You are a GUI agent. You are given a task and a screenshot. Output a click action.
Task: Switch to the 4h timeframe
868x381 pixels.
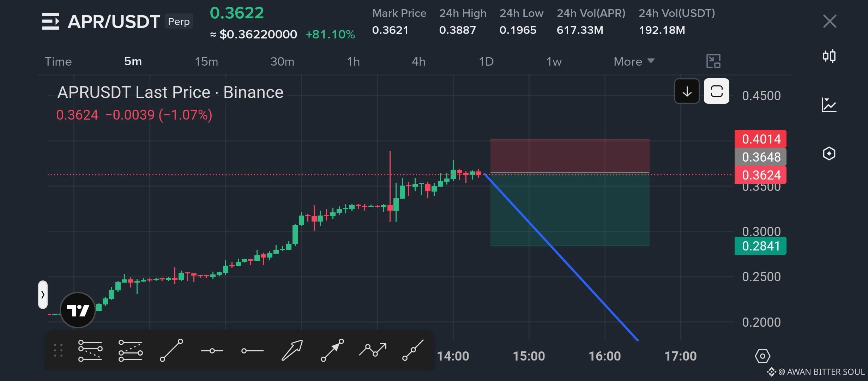pos(418,61)
